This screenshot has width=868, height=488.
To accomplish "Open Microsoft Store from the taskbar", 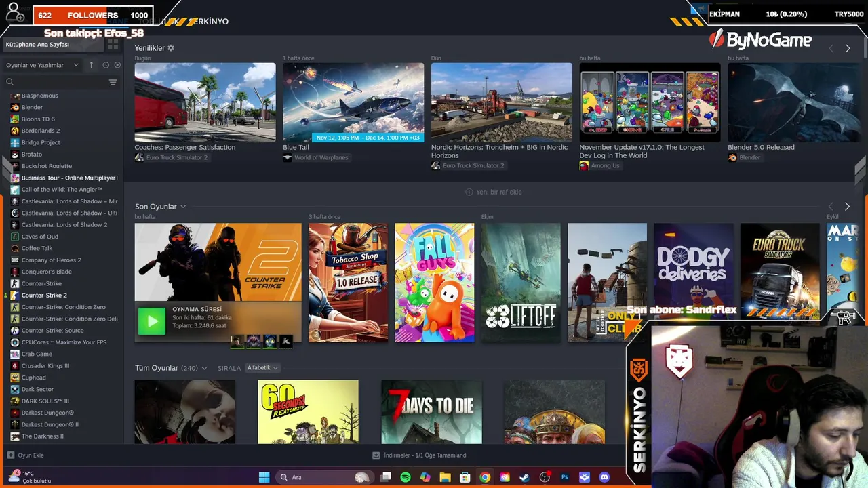I will click(465, 477).
